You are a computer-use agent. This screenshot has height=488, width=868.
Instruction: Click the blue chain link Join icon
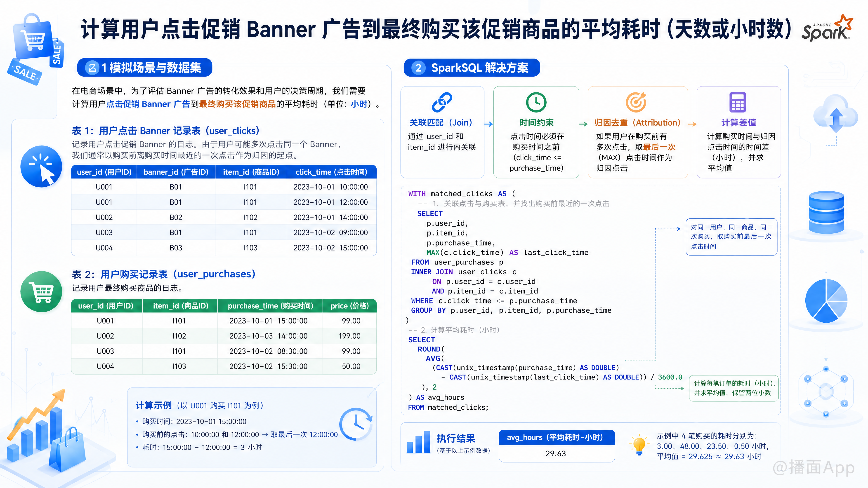442,102
